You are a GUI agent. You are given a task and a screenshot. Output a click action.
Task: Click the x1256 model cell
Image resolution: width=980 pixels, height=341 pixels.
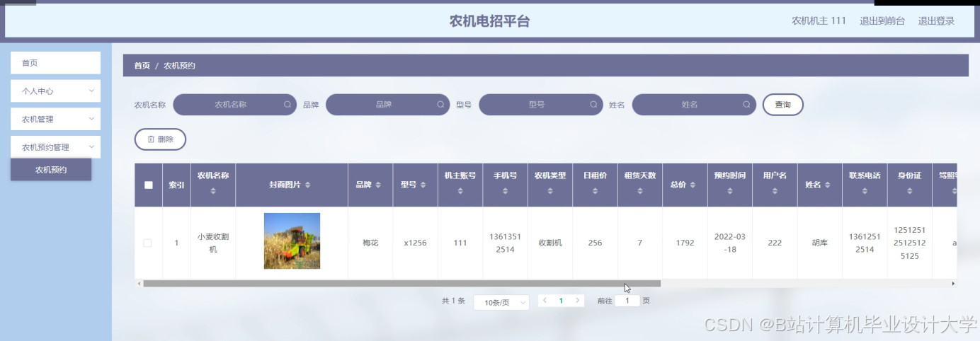click(x=415, y=243)
